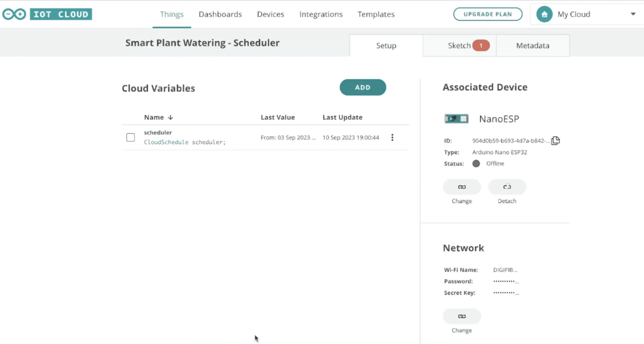This screenshot has width=644, height=344.
Task: Copy the device ID using copy icon
Action: (x=555, y=140)
